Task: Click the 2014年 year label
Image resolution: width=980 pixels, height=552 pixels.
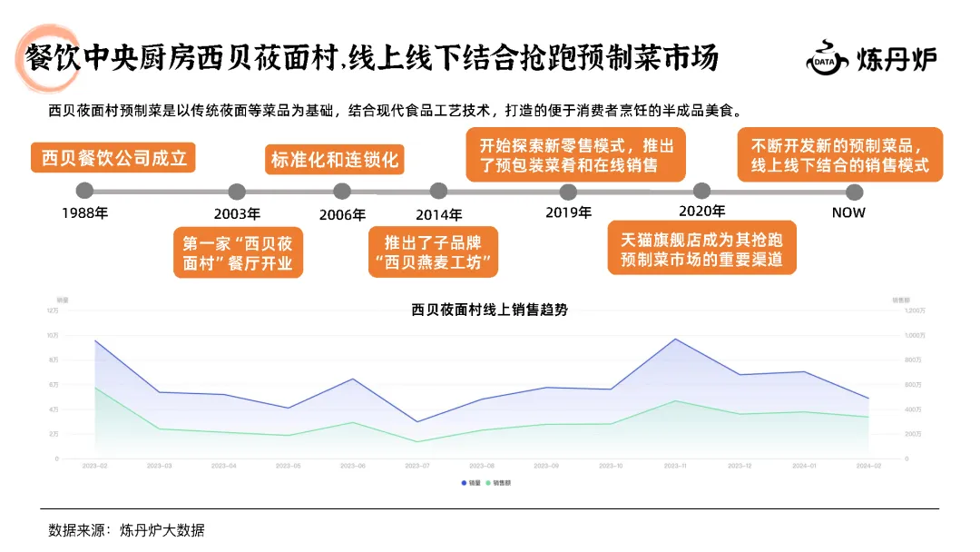Action: pos(439,215)
